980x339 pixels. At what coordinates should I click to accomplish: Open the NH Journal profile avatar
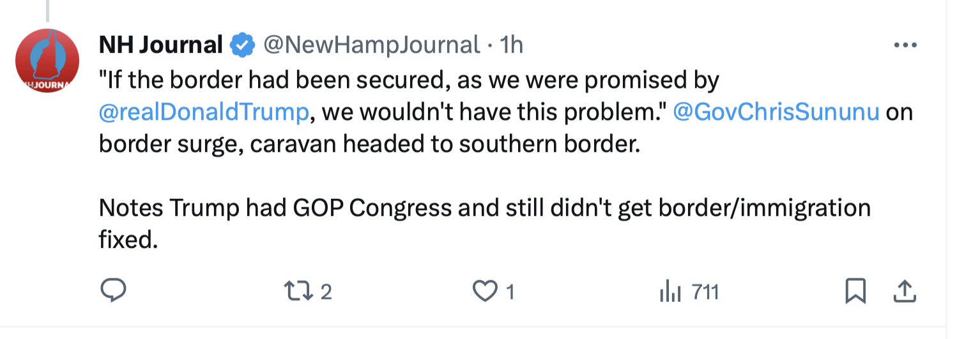(47, 61)
